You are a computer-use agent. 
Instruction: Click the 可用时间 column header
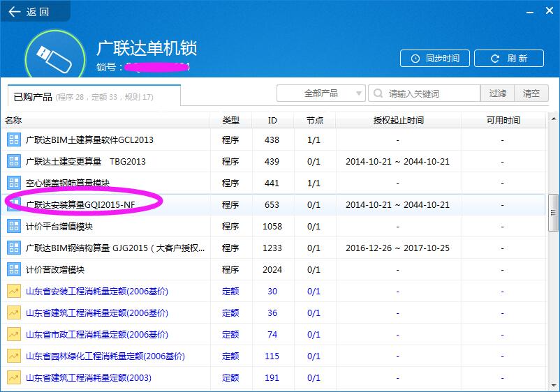503,120
